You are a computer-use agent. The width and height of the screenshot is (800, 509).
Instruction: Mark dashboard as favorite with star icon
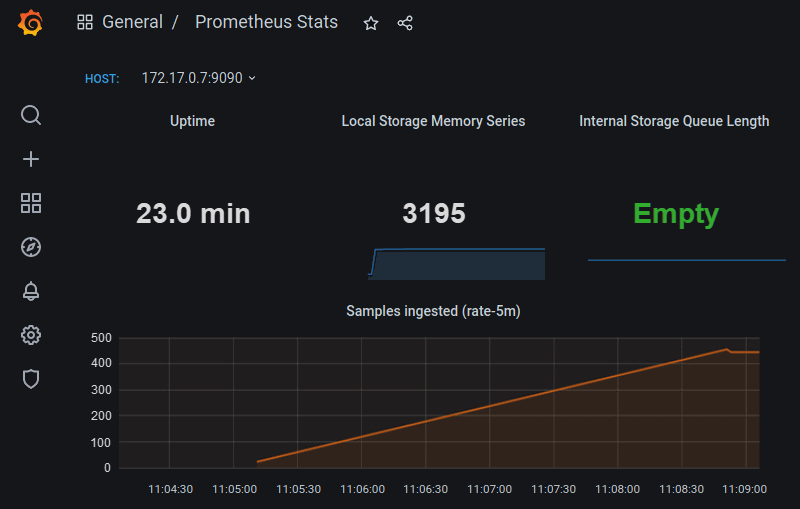371,23
